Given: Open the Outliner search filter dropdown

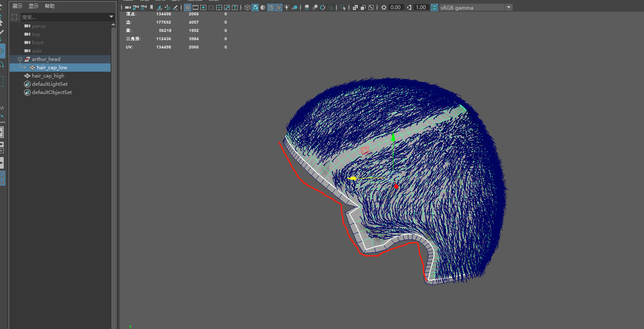Looking at the screenshot, I should tap(111, 17).
